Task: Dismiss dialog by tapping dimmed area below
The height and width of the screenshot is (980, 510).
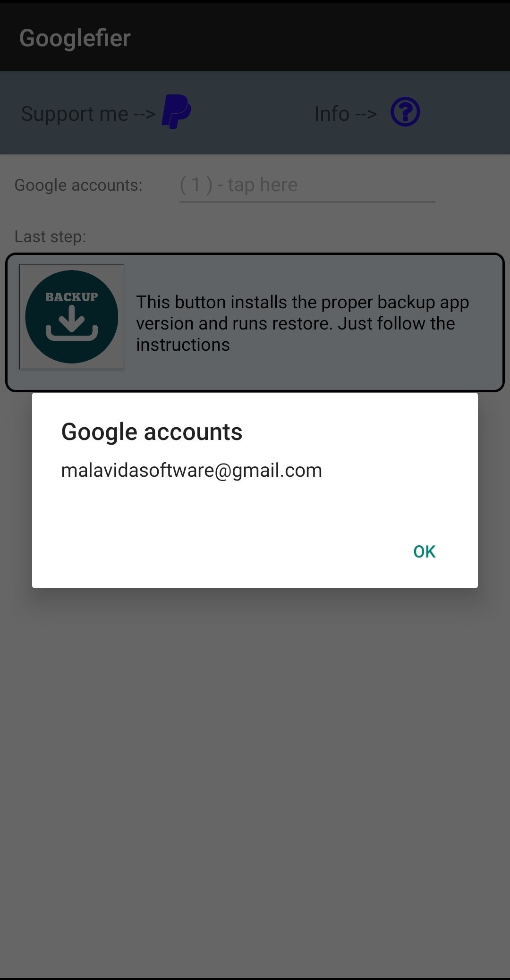Action: coord(255,779)
